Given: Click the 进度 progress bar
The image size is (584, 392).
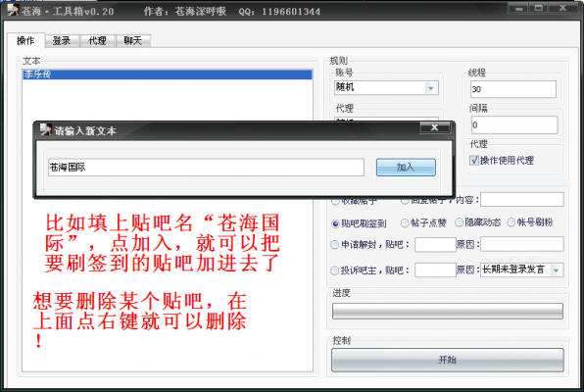Looking at the screenshot, I should [x=448, y=311].
